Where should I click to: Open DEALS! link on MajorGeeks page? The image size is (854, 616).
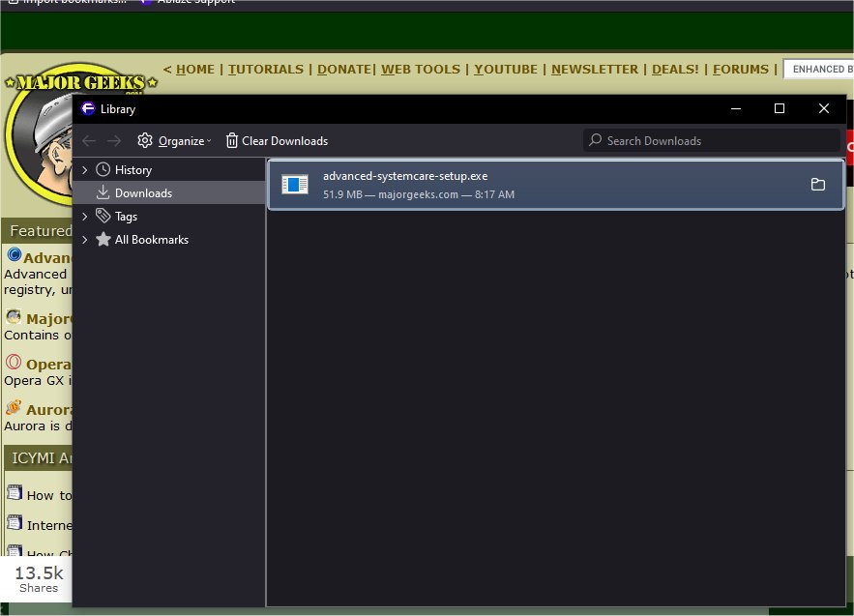click(675, 70)
